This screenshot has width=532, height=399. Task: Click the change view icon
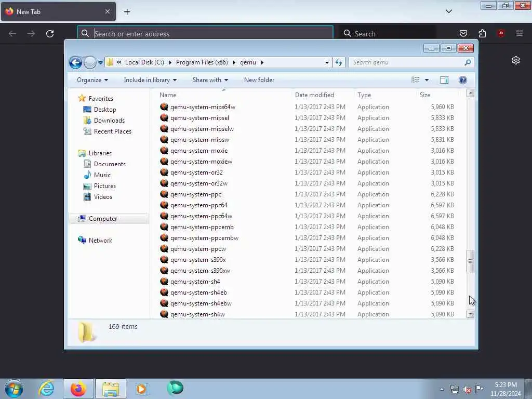coord(416,80)
